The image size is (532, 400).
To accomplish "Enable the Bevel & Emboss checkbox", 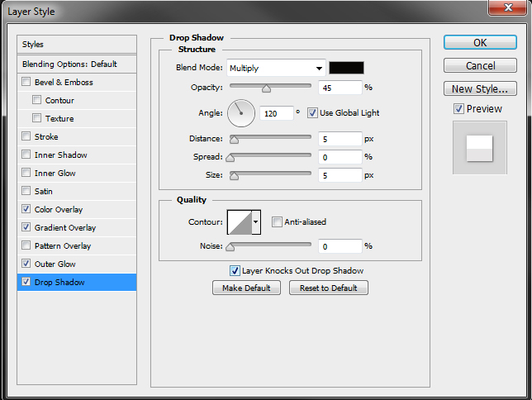I will pos(27,82).
